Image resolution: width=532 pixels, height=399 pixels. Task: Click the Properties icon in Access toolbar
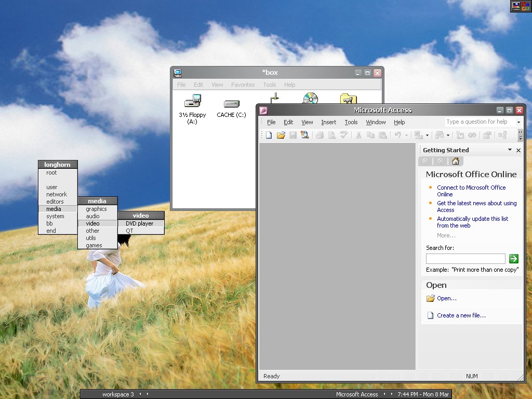point(487,135)
